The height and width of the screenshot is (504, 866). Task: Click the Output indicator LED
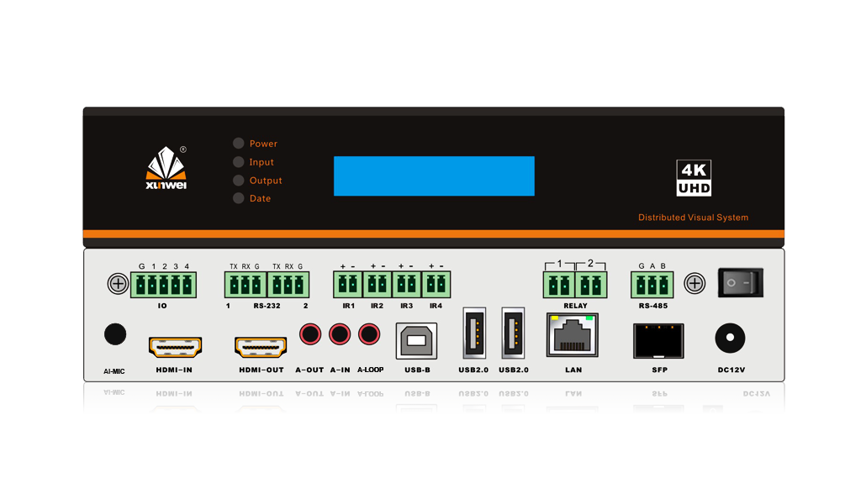pos(239,181)
